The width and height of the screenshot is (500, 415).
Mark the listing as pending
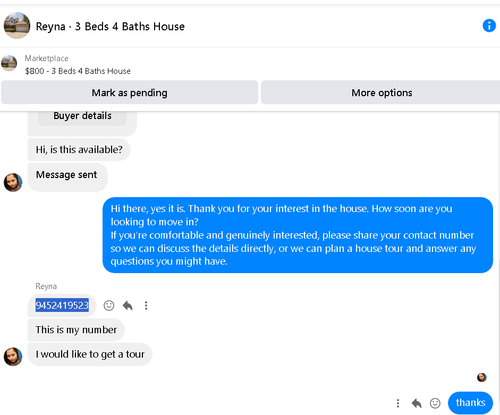point(129,92)
